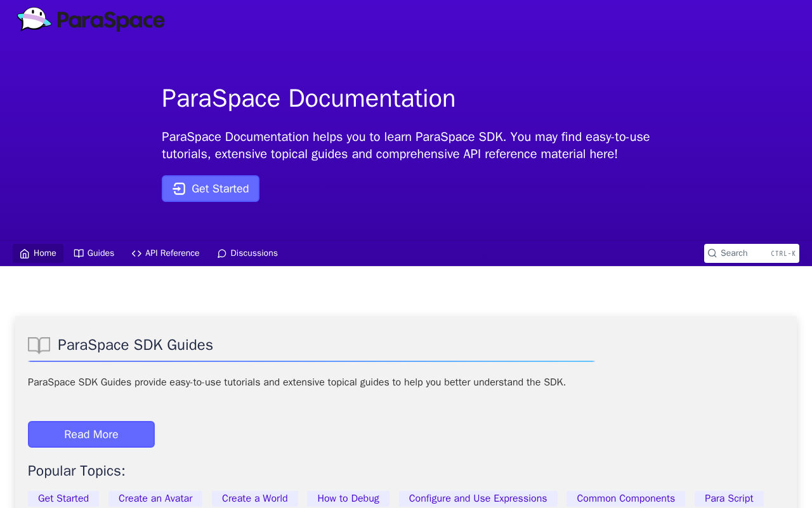The width and height of the screenshot is (812, 508).
Task: Open the Guides tab
Action: point(94,253)
